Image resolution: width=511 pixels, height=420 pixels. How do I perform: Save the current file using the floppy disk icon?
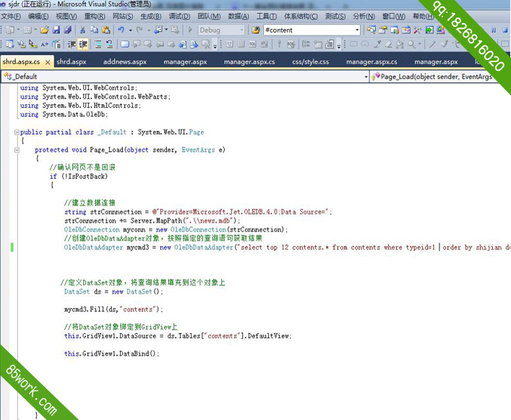click(x=56, y=30)
